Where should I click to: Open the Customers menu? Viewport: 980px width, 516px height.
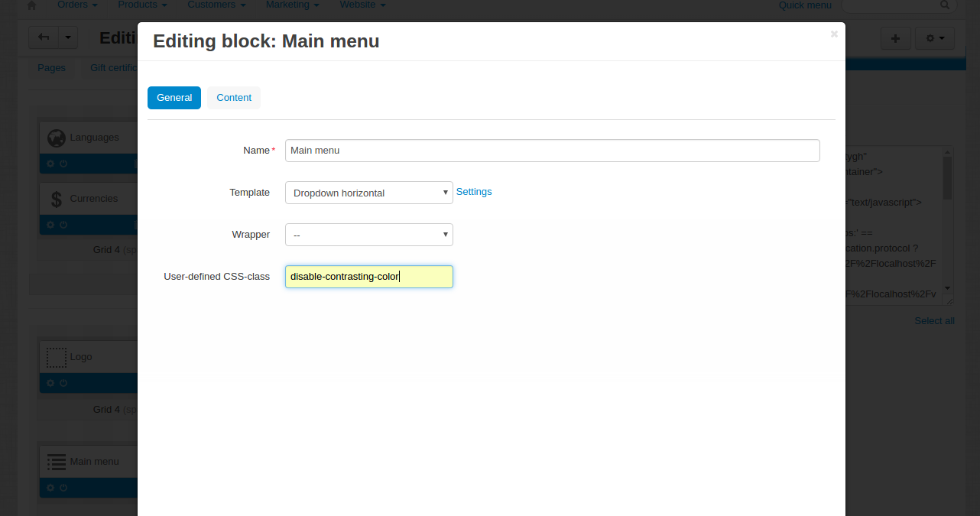pyautogui.click(x=216, y=5)
